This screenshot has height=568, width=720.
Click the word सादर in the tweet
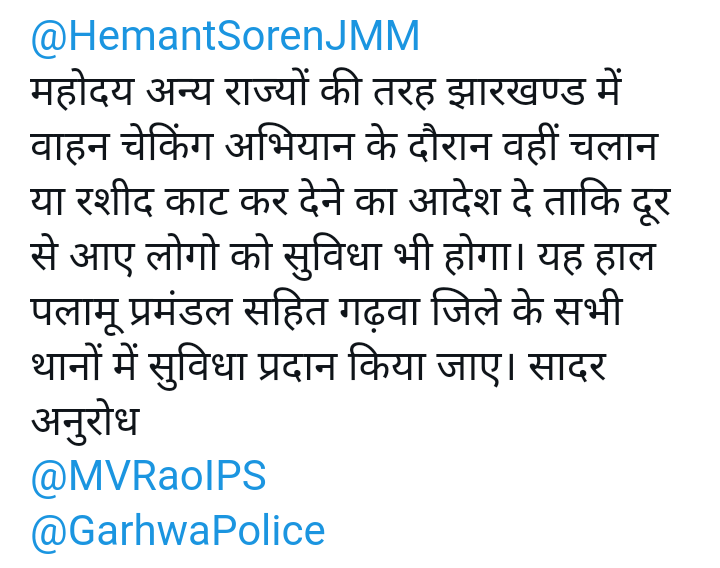(567, 366)
